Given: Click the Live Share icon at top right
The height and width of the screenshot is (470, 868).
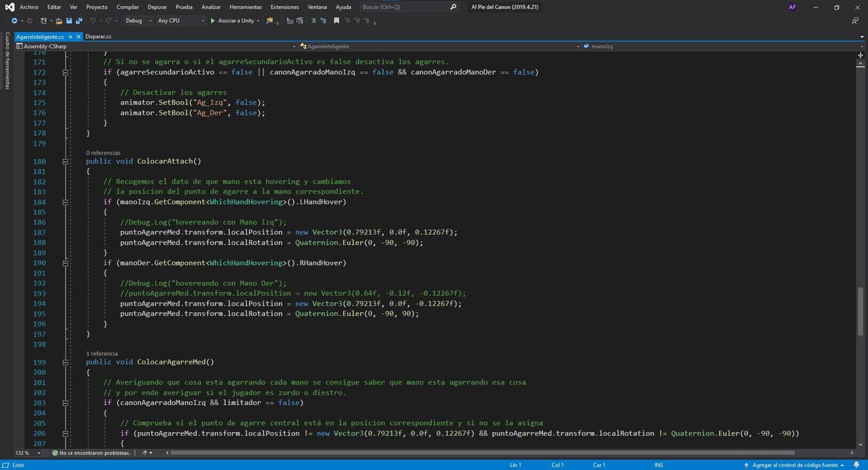Looking at the screenshot, I should tap(855, 21).
